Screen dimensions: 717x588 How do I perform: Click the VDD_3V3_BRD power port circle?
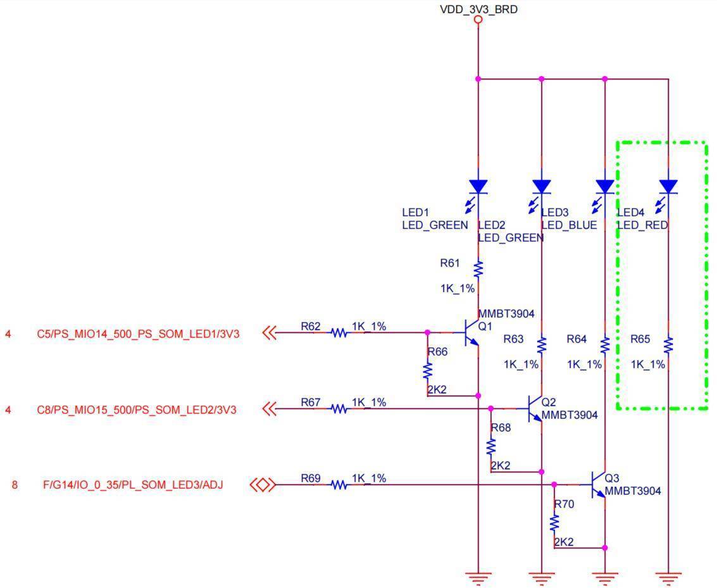478,20
